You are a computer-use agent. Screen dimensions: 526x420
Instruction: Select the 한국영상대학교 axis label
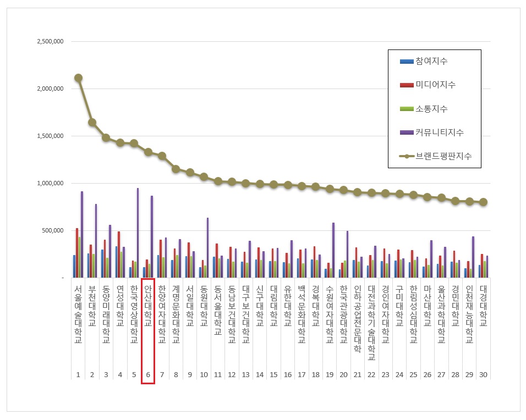click(x=134, y=314)
